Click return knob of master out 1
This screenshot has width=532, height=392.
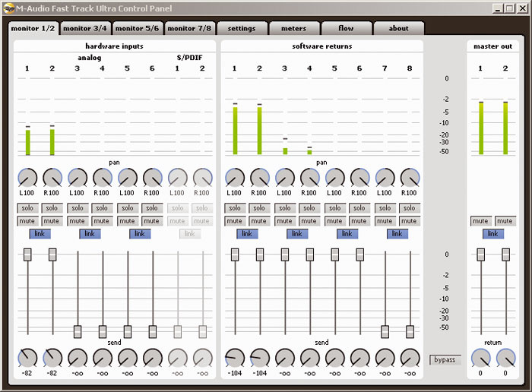(x=481, y=358)
